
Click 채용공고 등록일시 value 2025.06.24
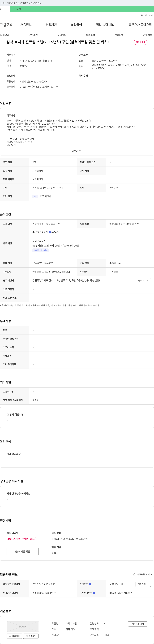(44, 584)
